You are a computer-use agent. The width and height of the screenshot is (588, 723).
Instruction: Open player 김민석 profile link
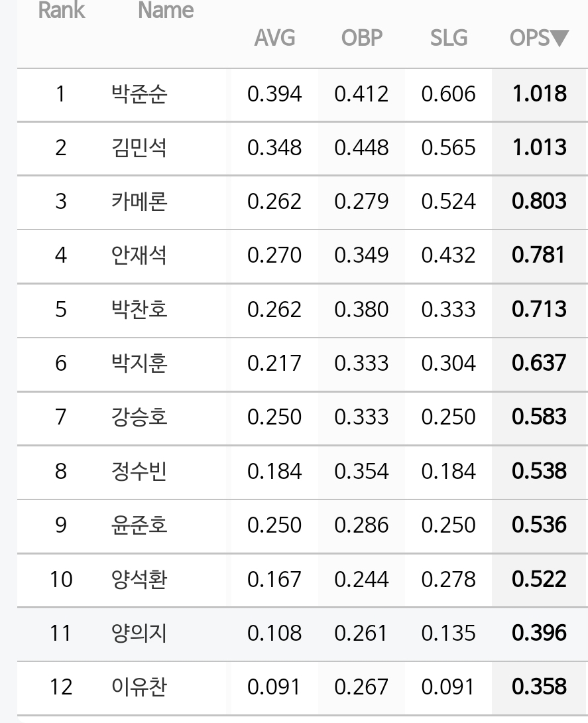[139, 148]
